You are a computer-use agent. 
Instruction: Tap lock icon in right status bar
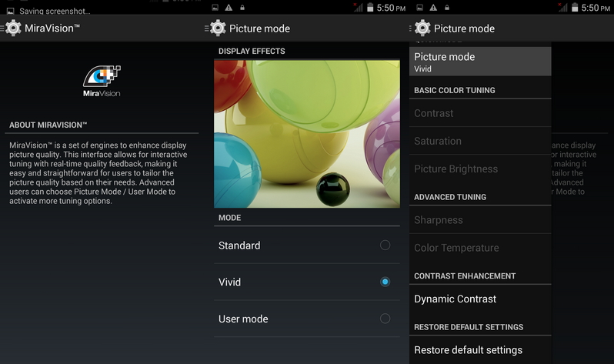tap(447, 8)
